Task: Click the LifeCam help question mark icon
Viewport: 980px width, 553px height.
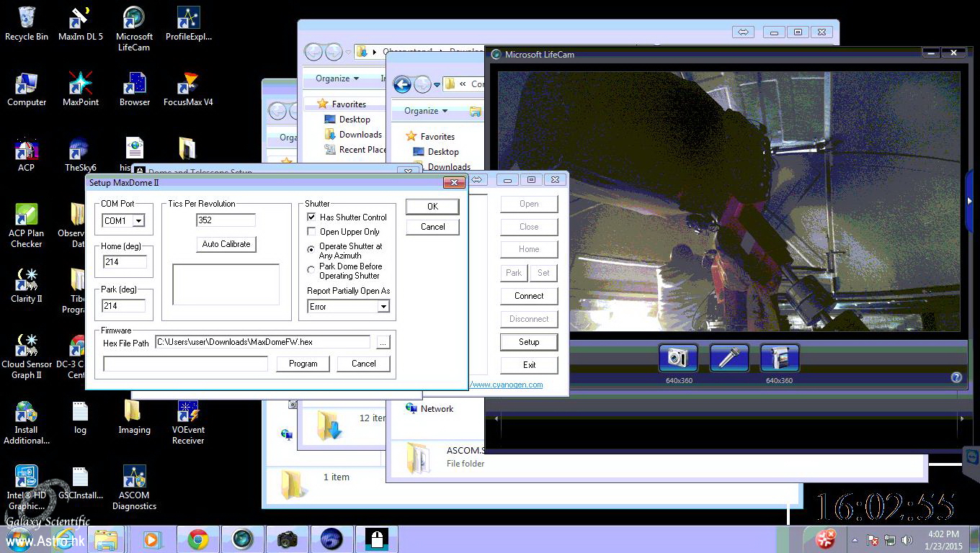Action: tap(956, 377)
